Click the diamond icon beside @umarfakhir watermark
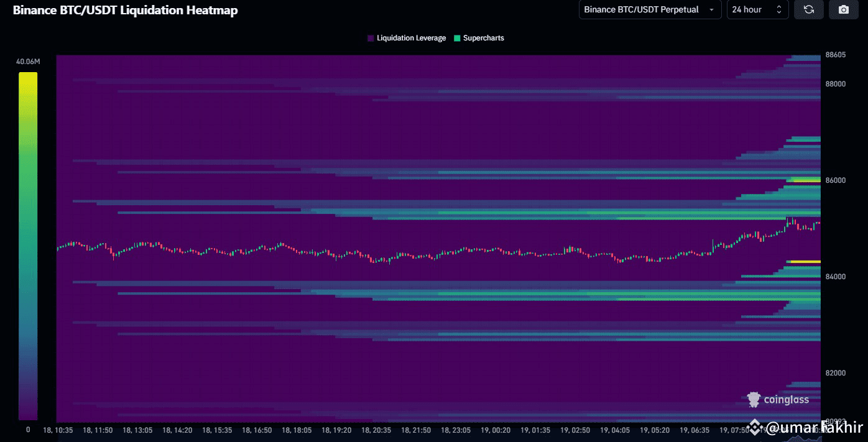The height and width of the screenshot is (442, 868). point(756,428)
